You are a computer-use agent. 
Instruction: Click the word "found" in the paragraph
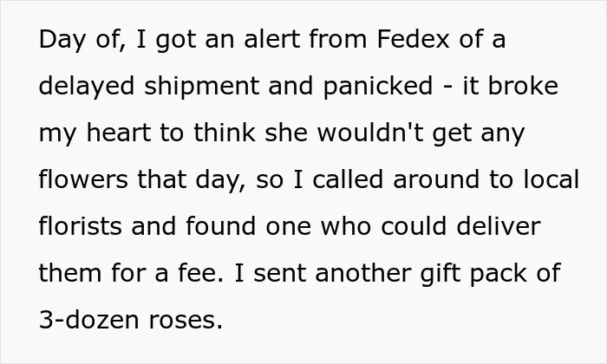coord(220,226)
